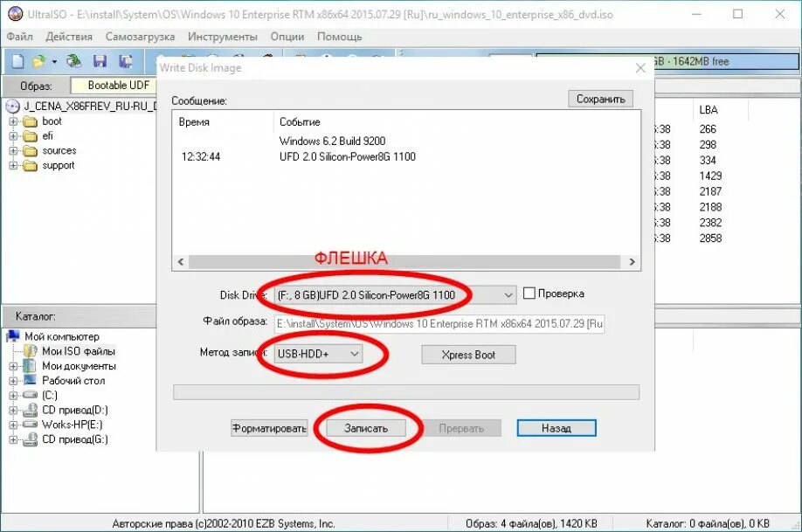Expand the support folder node
Viewport: 802px width, 532px height.
[13, 165]
